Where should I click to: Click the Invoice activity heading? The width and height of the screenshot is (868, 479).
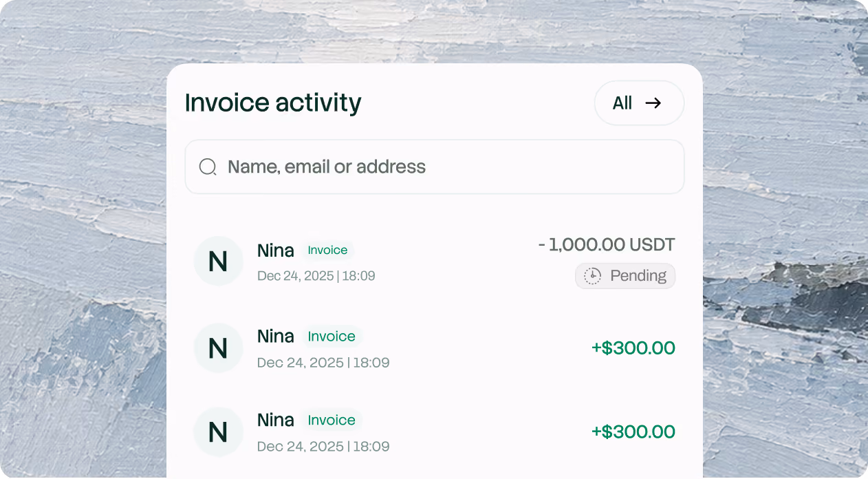[273, 103]
